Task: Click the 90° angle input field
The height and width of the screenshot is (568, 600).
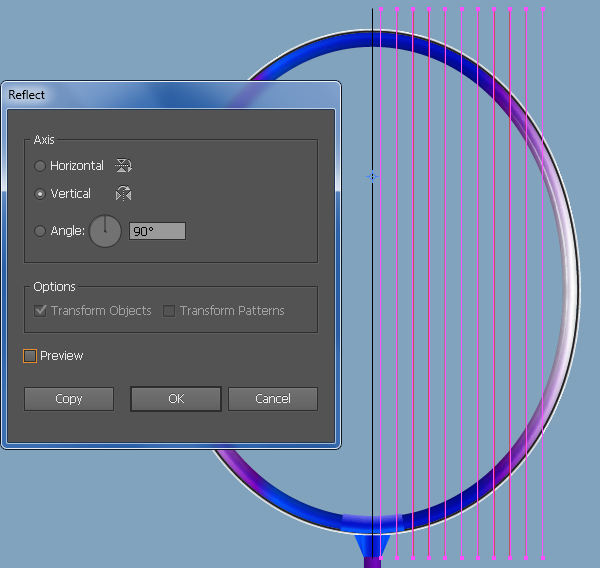Action: tap(157, 231)
